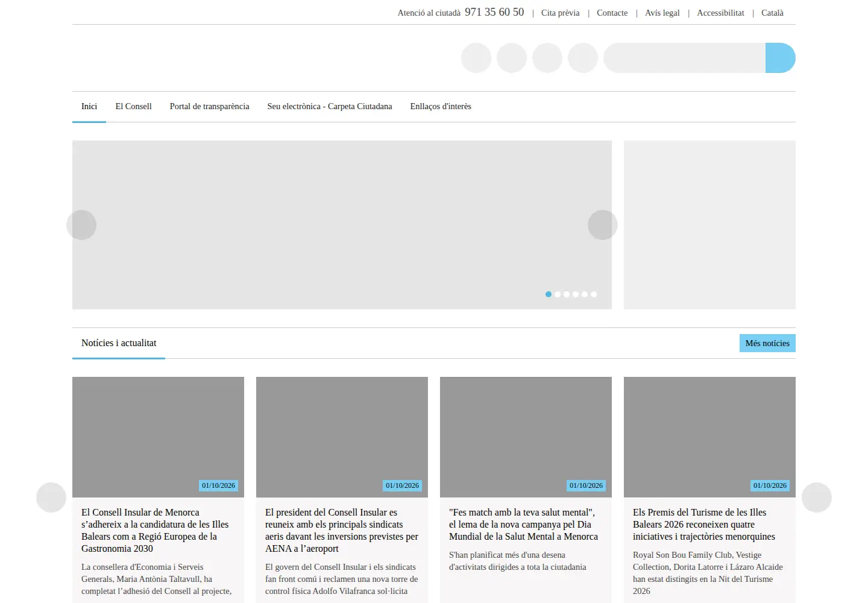Screen dimensions: 868x603
Task: Open the Català language selector
Action: (772, 13)
